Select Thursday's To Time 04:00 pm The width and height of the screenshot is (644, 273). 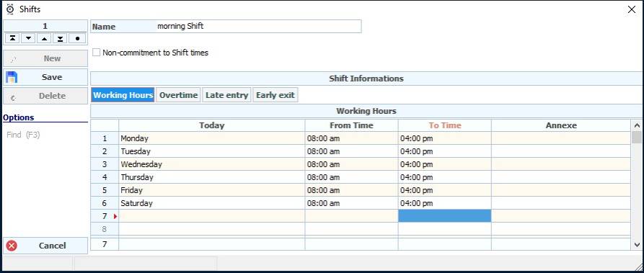pos(445,177)
